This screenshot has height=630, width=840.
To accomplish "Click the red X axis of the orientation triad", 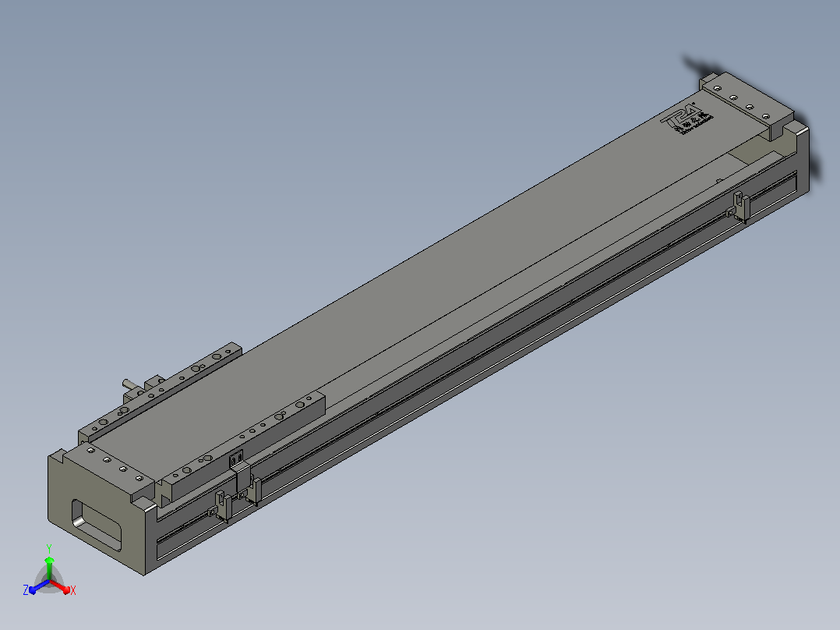I will (64, 588).
